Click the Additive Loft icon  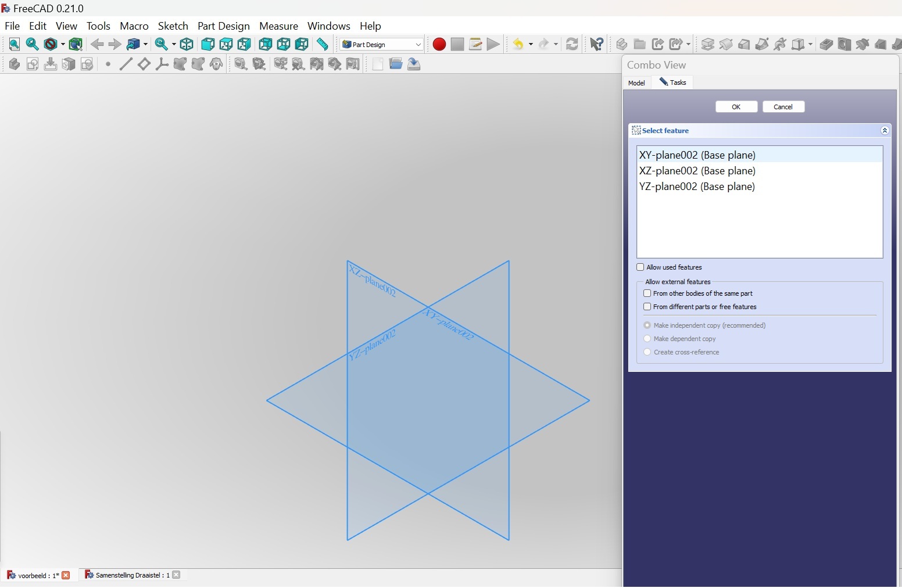744,44
